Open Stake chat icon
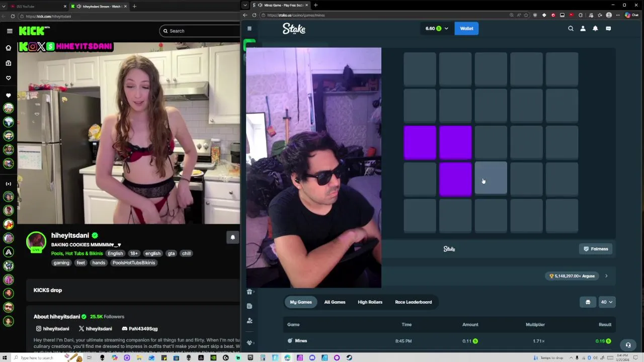Image resolution: width=644 pixels, height=362 pixels. [x=608, y=29]
